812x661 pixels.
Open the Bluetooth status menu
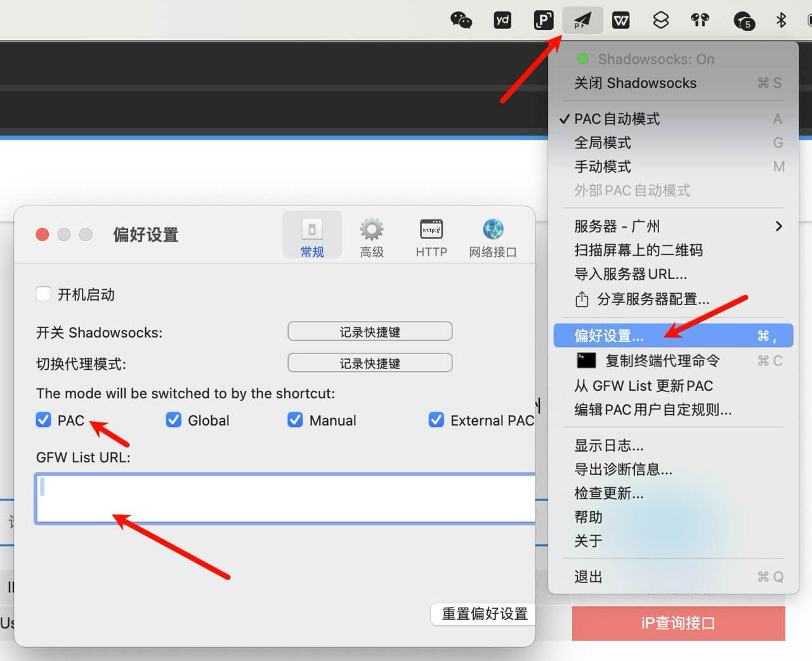tap(782, 20)
